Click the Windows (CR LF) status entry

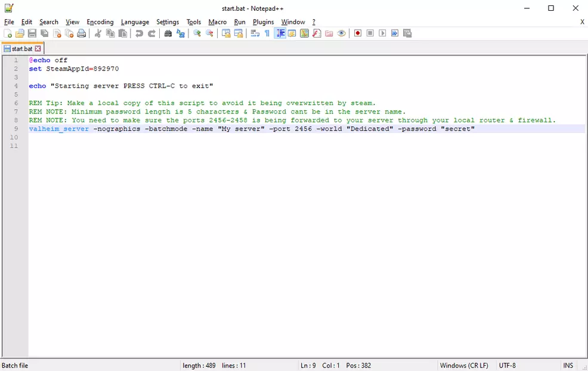(464, 366)
